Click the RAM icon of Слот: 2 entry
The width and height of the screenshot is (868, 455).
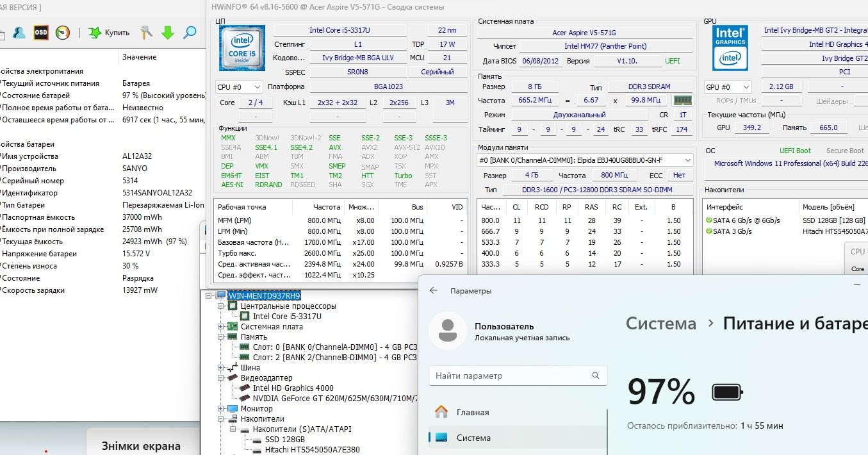click(x=245, y=357)
